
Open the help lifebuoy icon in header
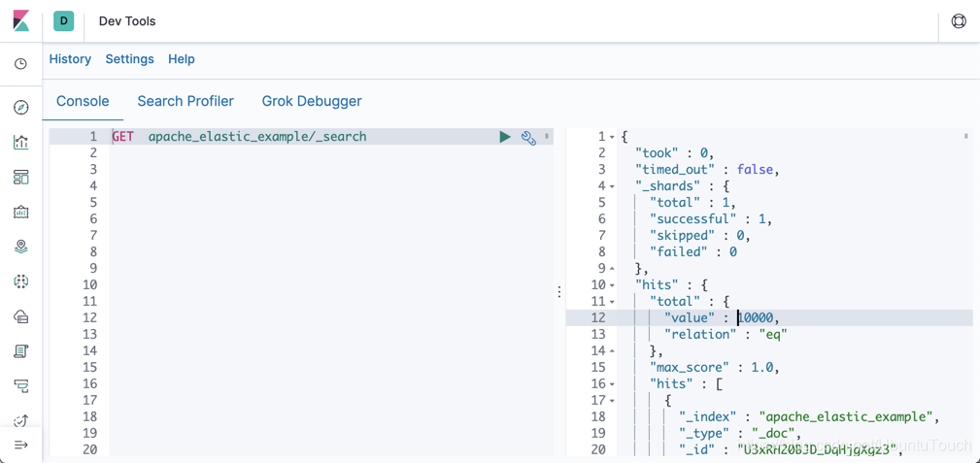coord(958,21)
